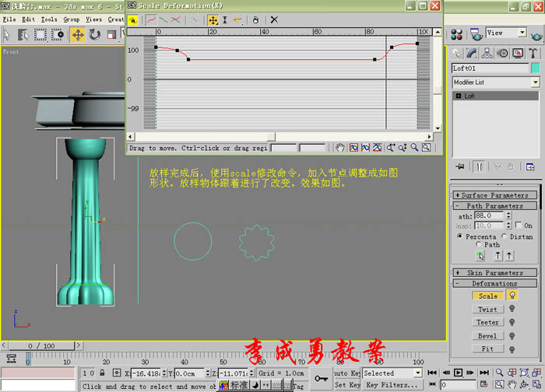
Task: Toggle Make Symmetrical lock in Scale Deformation
Action: pyautogui.click(x=133, y=20)
